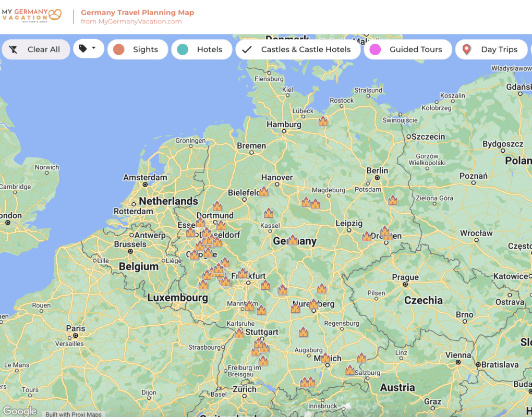Select the castle marker on Nuremberg
Image resolution: width=532 pixels, height=417 pixels.
313,304
